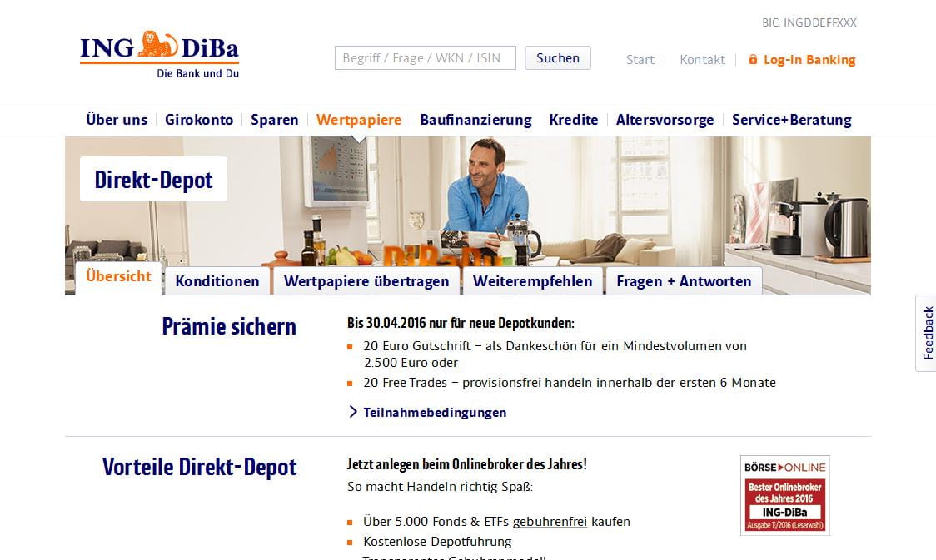The width and height of the screenshot is (936, 560).
Task: Select Baufinanzierung in the navigation bar
Action: pos(475,120)
